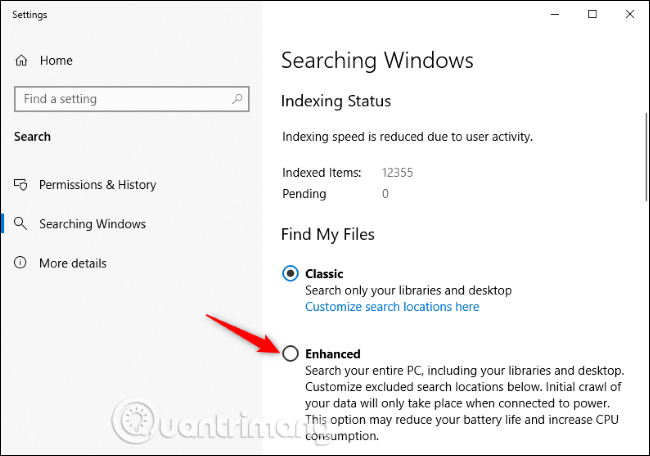Click the Home house icon
The width and height of the screenshot is (650, 456).
click(21, 61)
